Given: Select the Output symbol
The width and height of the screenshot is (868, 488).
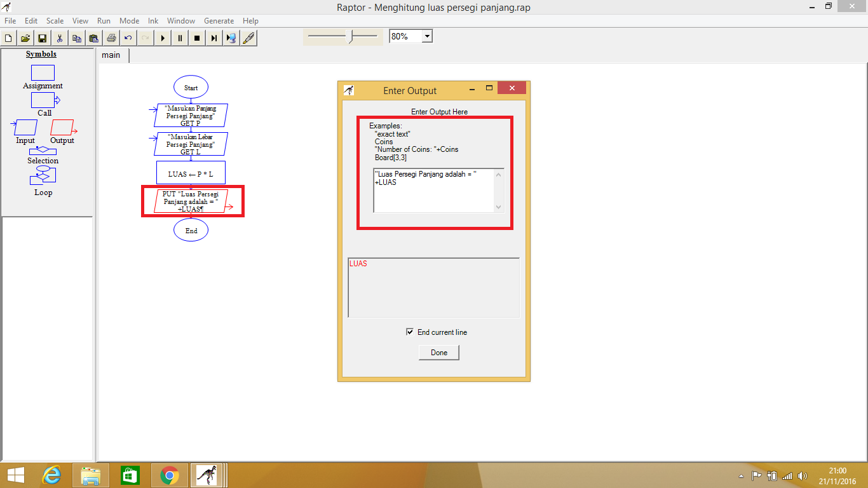Looking at the screenshot, I should click(x=62, y=128).
